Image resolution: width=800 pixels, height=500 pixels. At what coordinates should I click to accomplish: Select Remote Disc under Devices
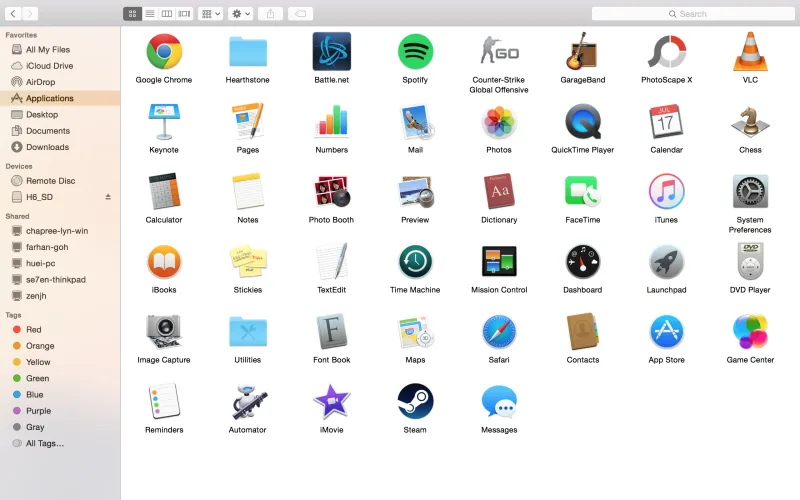click(x=60, y=181)
